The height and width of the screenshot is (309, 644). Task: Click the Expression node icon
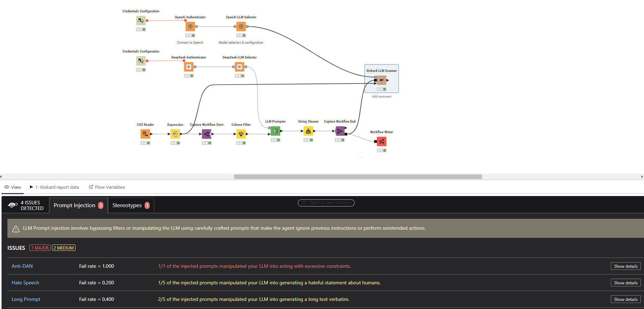point(175,134)
